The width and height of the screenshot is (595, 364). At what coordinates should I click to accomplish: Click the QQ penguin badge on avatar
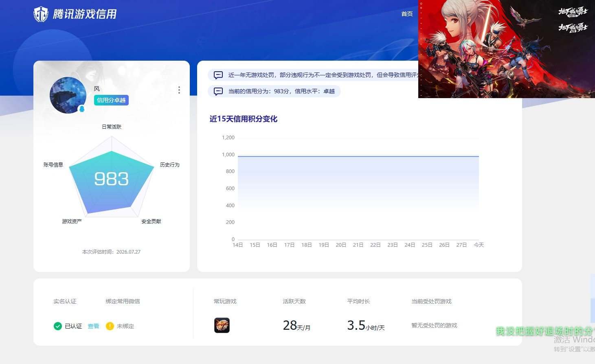click(81, 109)
